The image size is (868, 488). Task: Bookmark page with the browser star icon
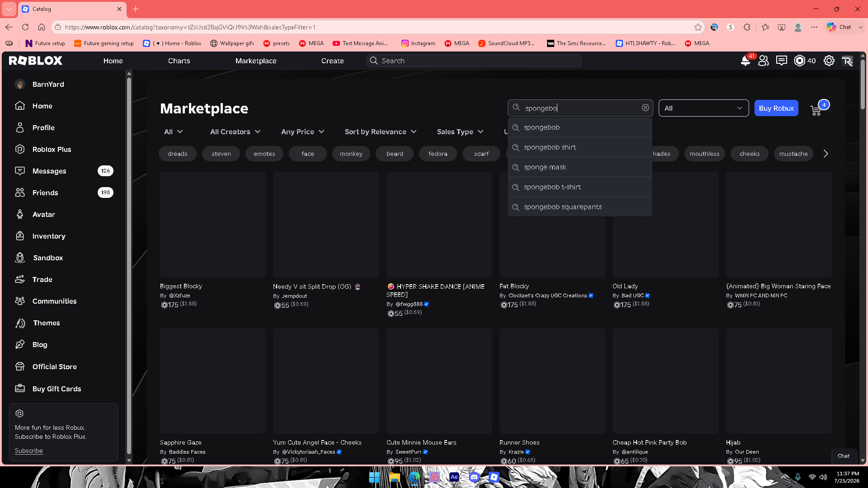698,27
